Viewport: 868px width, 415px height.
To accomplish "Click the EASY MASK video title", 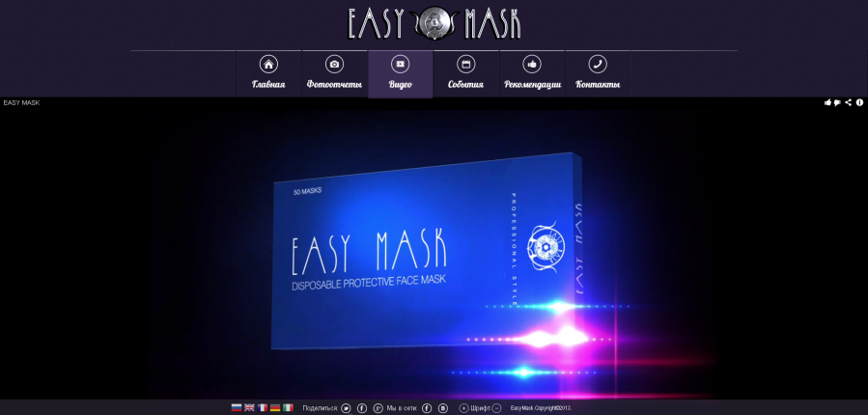I will 21,103.
